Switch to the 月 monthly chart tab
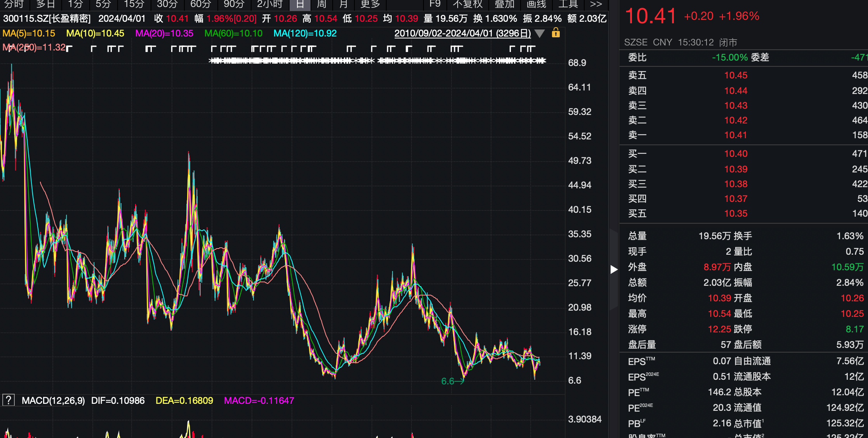The height and width of the screenshot is (438, 868). point(344,4)
